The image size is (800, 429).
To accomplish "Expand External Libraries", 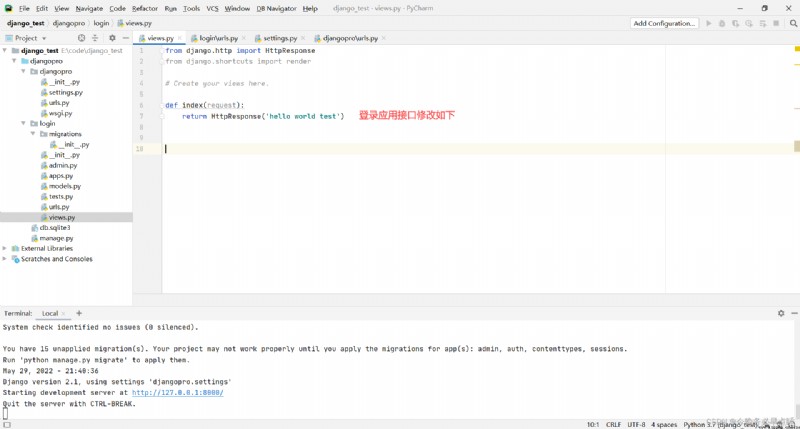I will click(x=5, y=248).
